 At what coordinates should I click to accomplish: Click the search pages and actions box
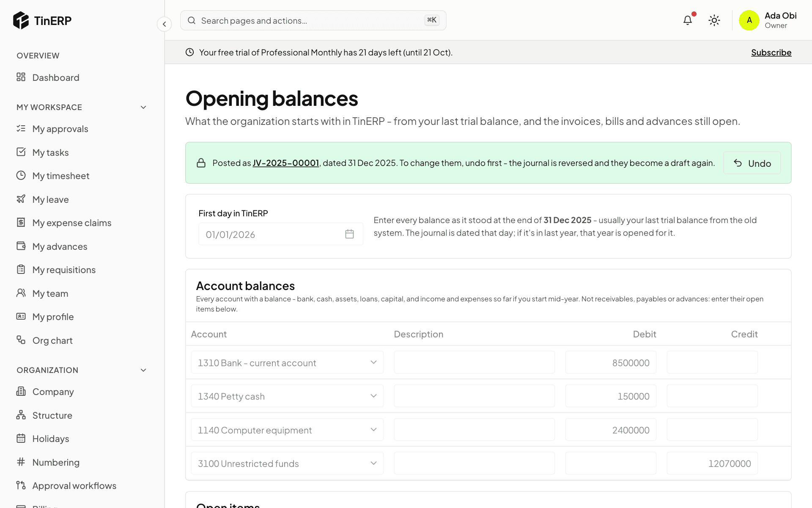tap(313, 20)
